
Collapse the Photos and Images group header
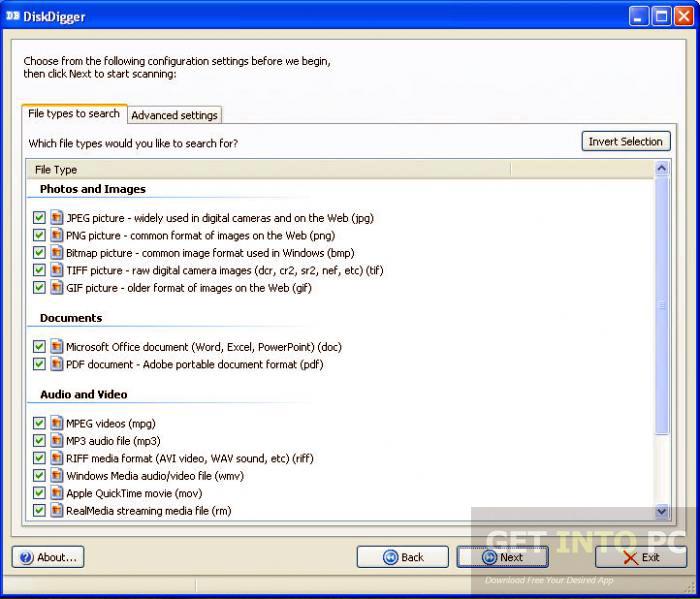pyautogui.click(x=93, y=189)
